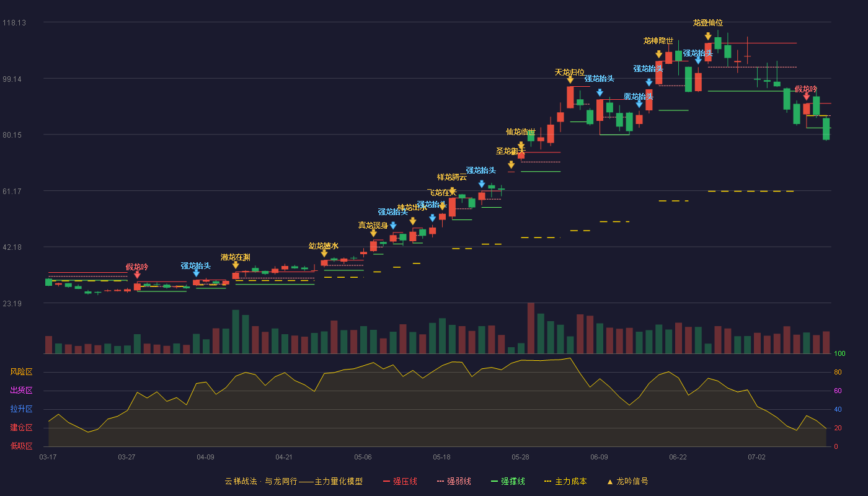Select the 仙龙临世 signal label

(521, 131)
